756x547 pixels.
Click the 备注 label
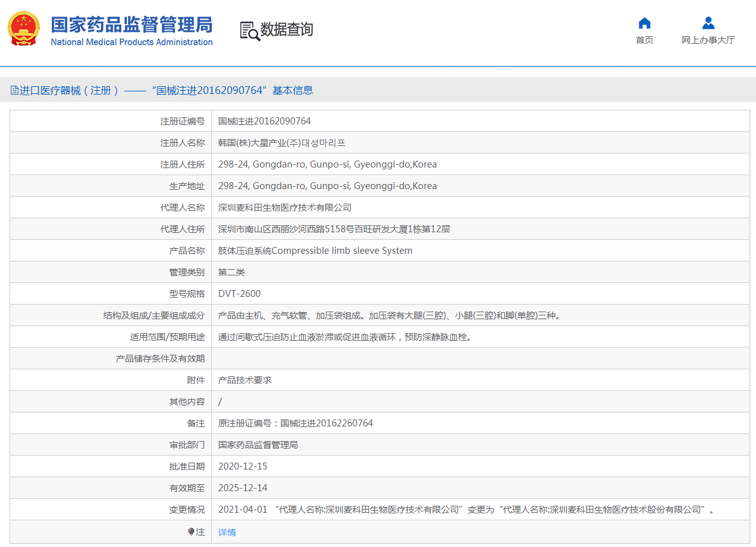pyautogui.click(x=196, y=423)
